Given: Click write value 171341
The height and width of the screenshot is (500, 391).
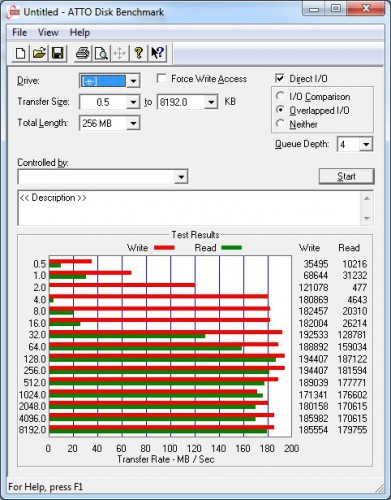Looking at the screenshot, I should pyautogui.click(x=313, y=395).
